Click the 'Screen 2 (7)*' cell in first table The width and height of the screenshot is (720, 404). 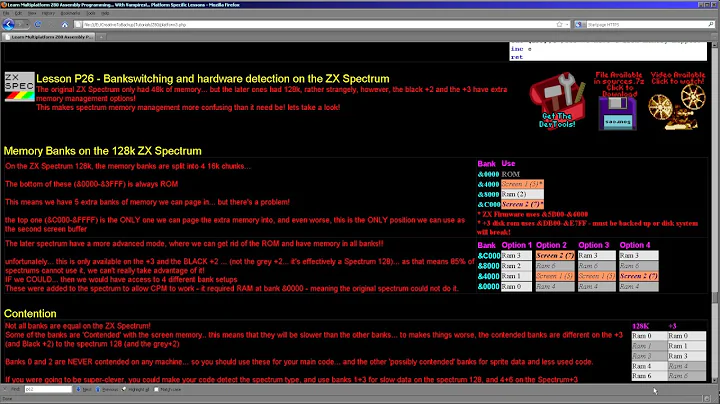click(522, 204)
